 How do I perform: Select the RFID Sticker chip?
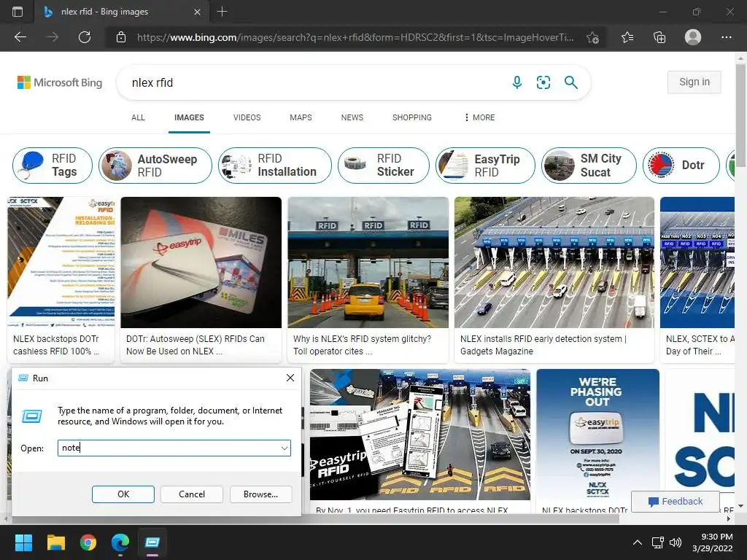click(384, 166)
